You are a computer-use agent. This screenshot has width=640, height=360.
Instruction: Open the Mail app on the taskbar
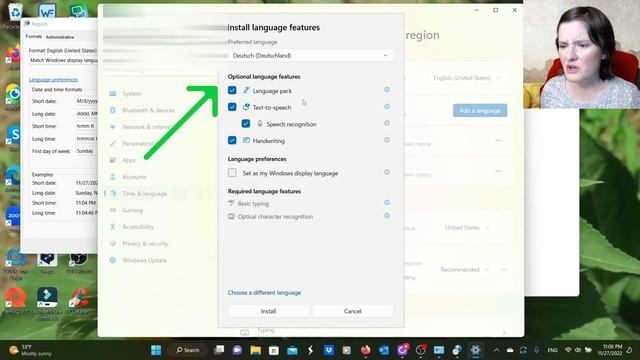(x=292, y=350)
